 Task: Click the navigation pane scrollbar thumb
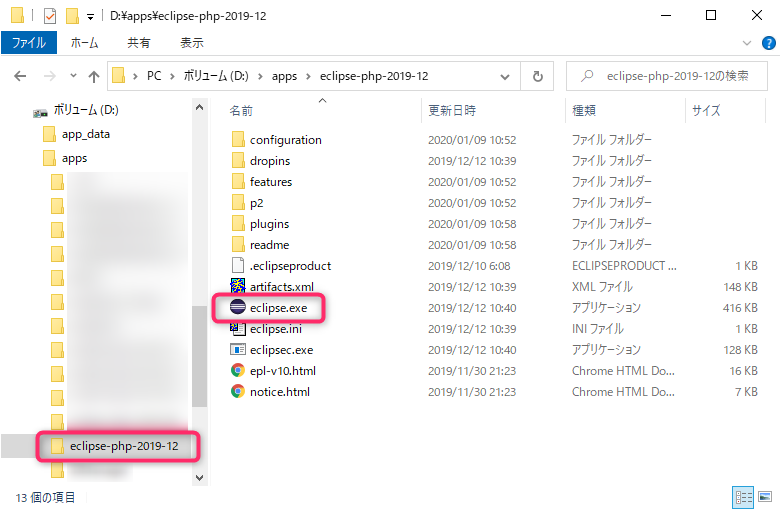click(x=199, y=357)
